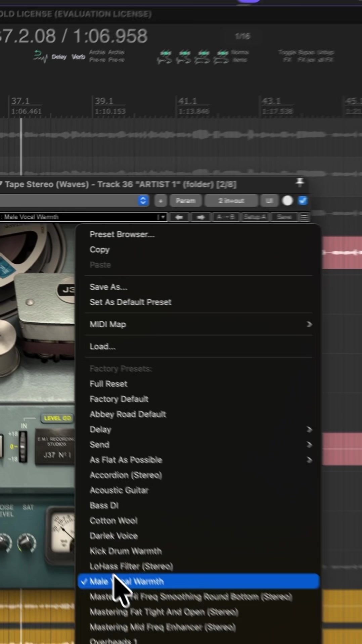This screenshot has height=644, width=362.
Task: Open the REAPER preset selector blue stepper
Action: click(x=143, y=201)
